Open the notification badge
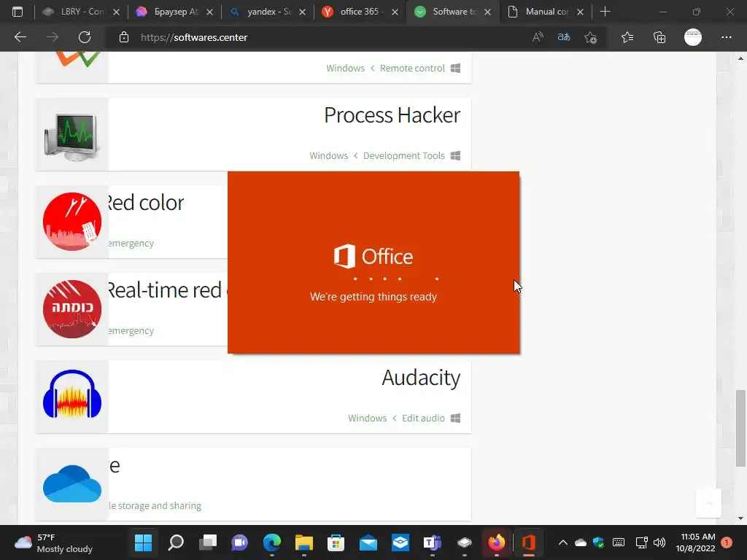The width and height of the screenshot is (747, 560). coord(727,542)
